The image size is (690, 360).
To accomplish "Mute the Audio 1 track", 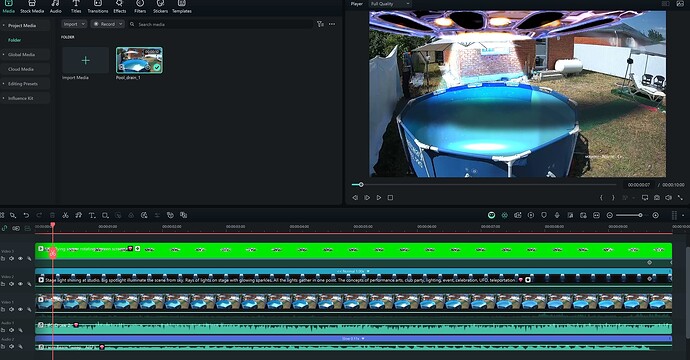I will 11,330.
